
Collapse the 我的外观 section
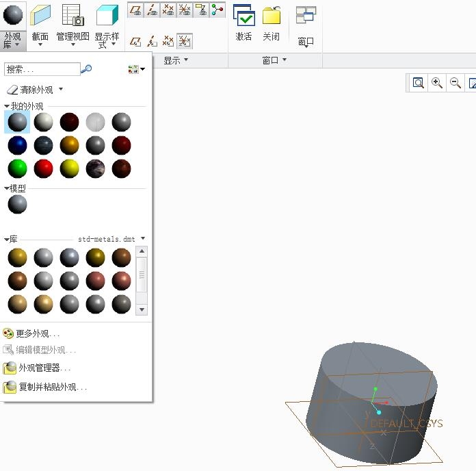7,107
